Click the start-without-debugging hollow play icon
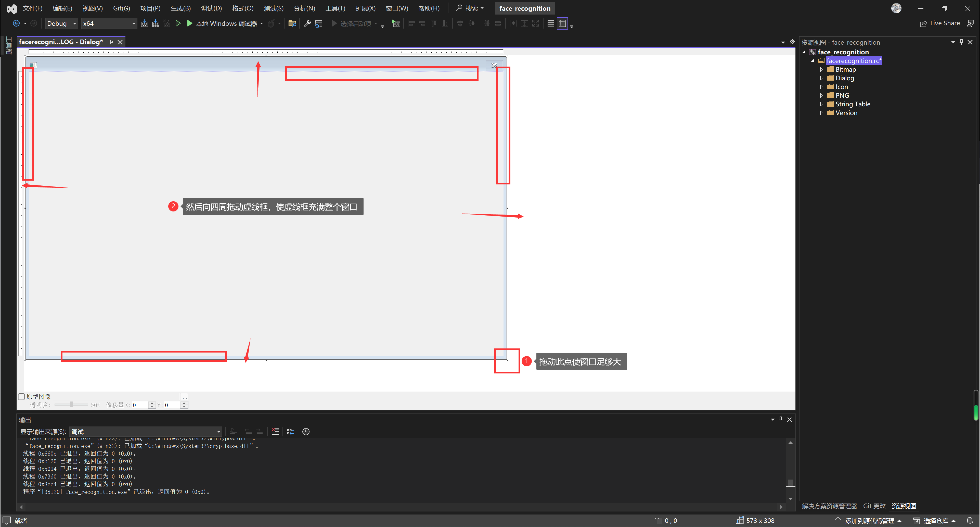This screenshot has height=527, width=980. [178, 24]
